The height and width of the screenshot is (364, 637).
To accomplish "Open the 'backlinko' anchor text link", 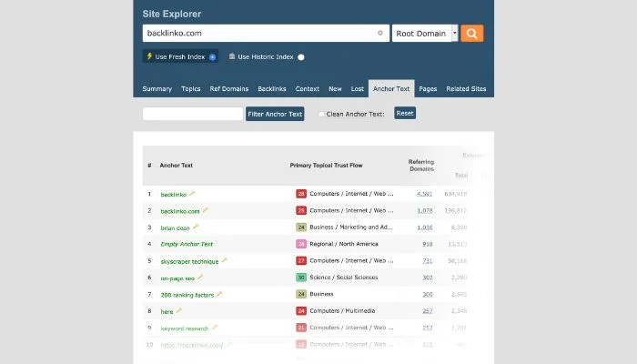I will (x=174, y=195).
